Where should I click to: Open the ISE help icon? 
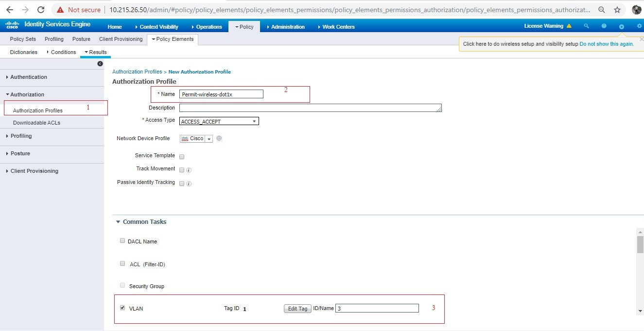(604, 26)
